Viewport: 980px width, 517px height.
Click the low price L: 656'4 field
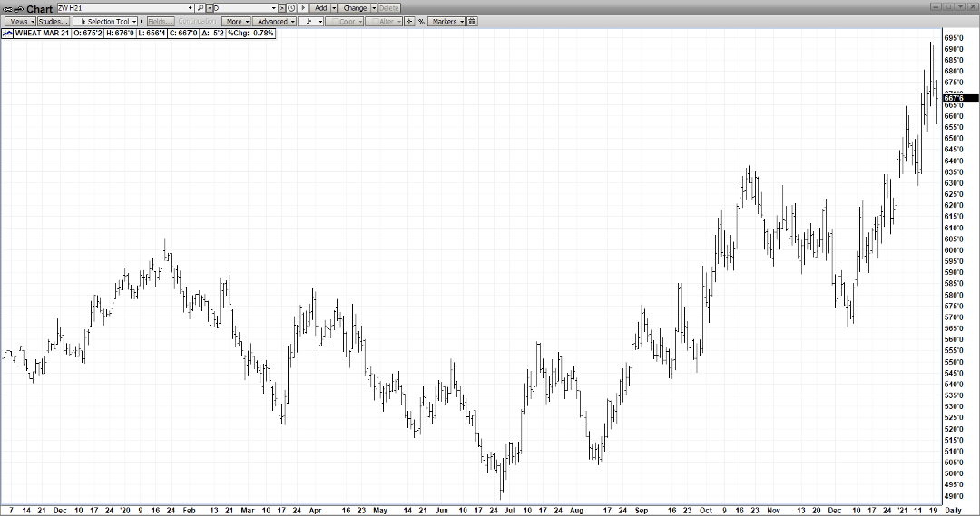pos(152,33)
